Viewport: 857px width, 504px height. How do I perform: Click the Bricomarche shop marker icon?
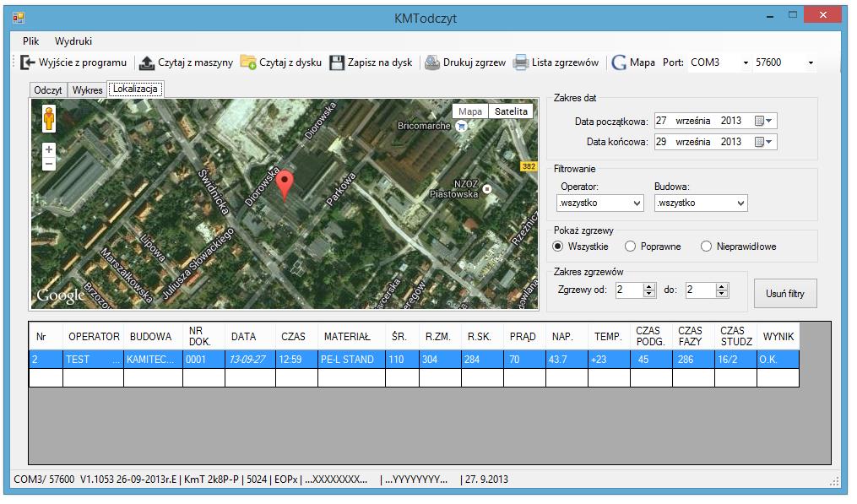pos(462,127)
